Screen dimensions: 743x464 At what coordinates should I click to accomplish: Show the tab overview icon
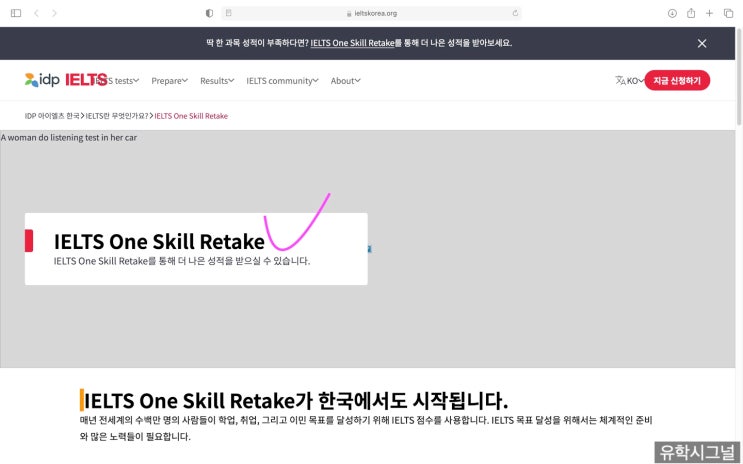pos(728,13)
